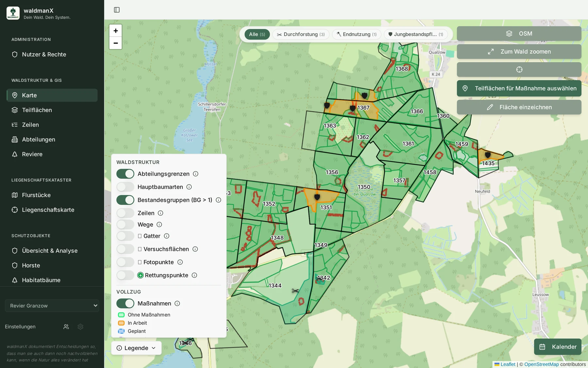Disable the Abteilungsgrenzen toggle
This screenshot has width=588, height=368.
coord(125,174)
